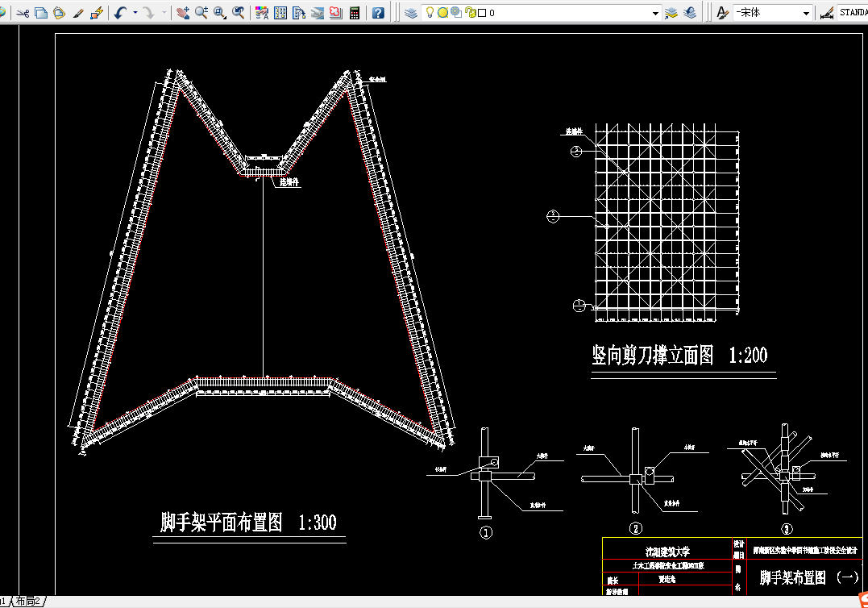This screenshot has height=608, width=868.
Task: Open the Properties palette icon
Action: [x=262, y=13]
